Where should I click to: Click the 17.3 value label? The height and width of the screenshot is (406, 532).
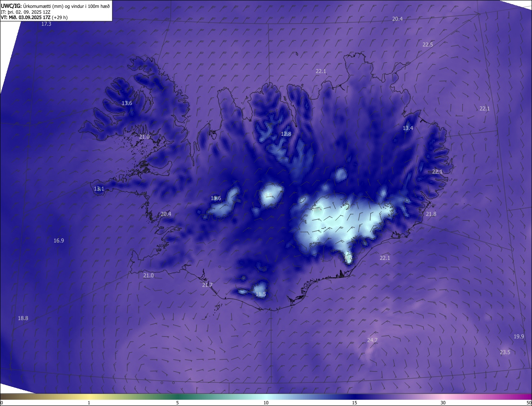pos(46,24)
